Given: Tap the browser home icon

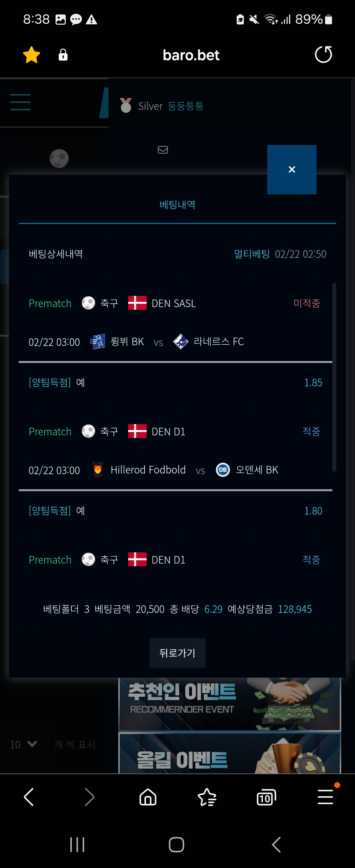Looking at the screenshot, I should (148, 797).
